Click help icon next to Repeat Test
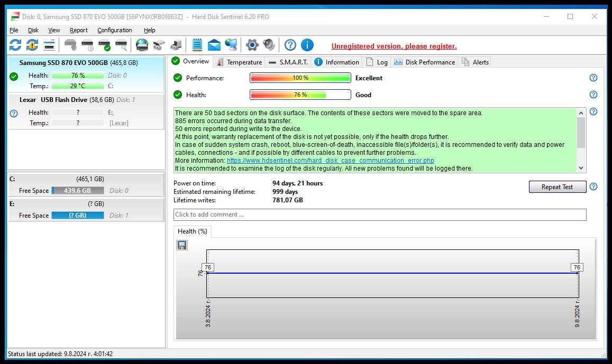Viewport: 612px width, 364px height. point(593,186)
